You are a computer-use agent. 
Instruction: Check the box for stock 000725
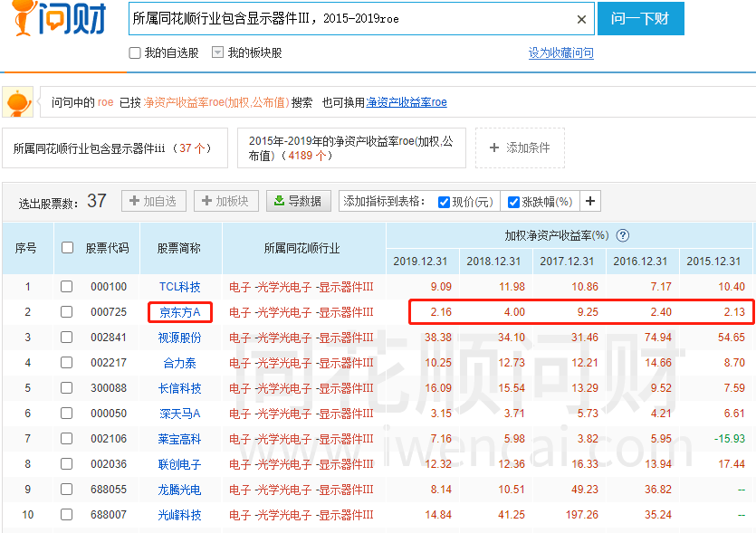point(66,312)
